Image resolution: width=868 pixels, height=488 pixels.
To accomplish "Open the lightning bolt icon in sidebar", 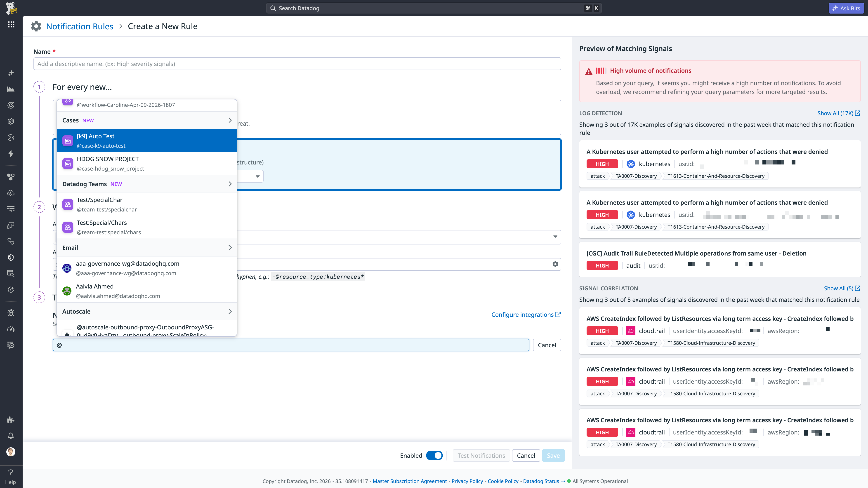I will click(11, 154).
